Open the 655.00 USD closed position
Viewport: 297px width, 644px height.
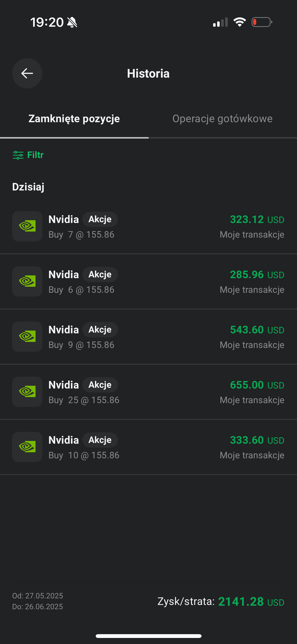pyautogui.click(x=257, y=385)
